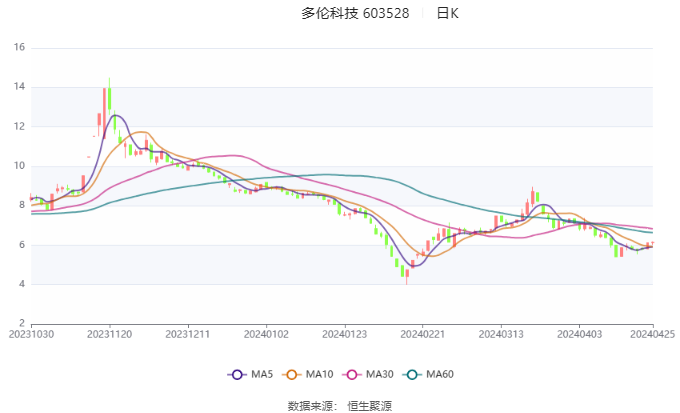The image size is (680, 413).
Task: Click the 16 price axis label
Action: point(20,47)
